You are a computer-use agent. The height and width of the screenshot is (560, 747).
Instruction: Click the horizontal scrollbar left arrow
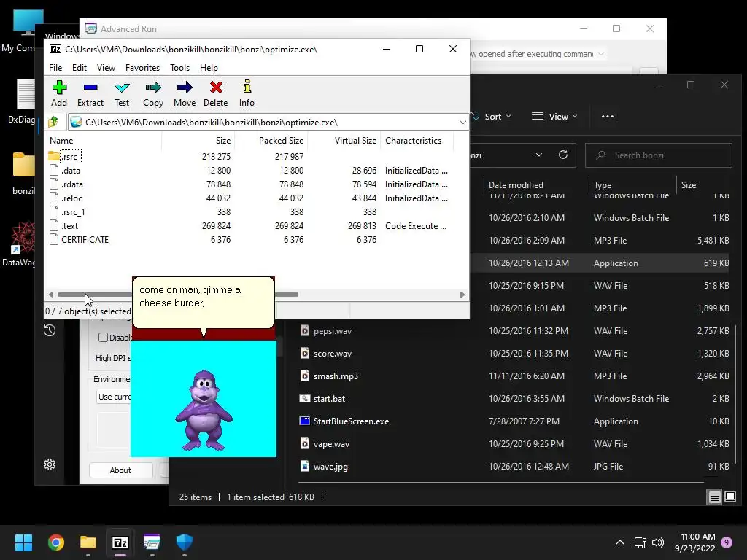pyautogui.click(x=51, y=295)
